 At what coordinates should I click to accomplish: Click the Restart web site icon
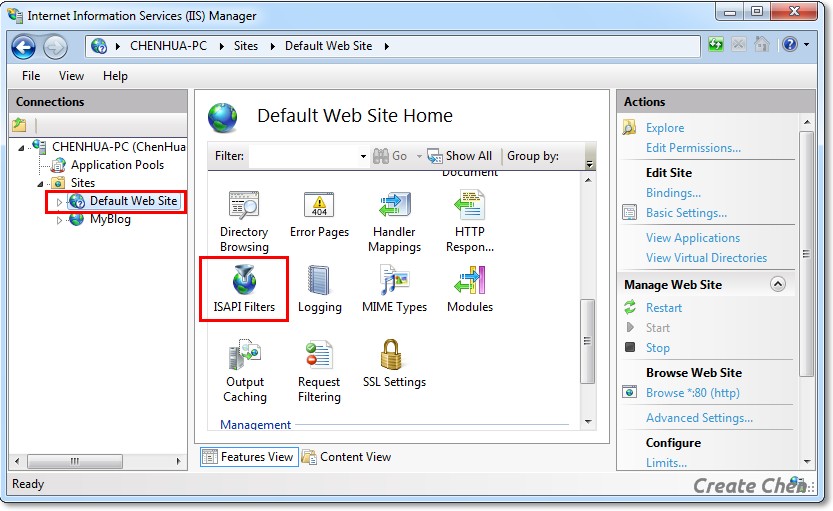click(x=630, y=307)
